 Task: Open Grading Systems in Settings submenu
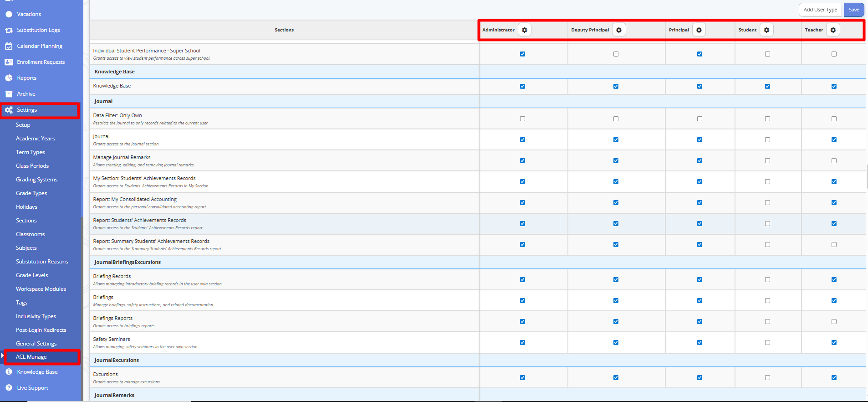(x=36, y=180)
